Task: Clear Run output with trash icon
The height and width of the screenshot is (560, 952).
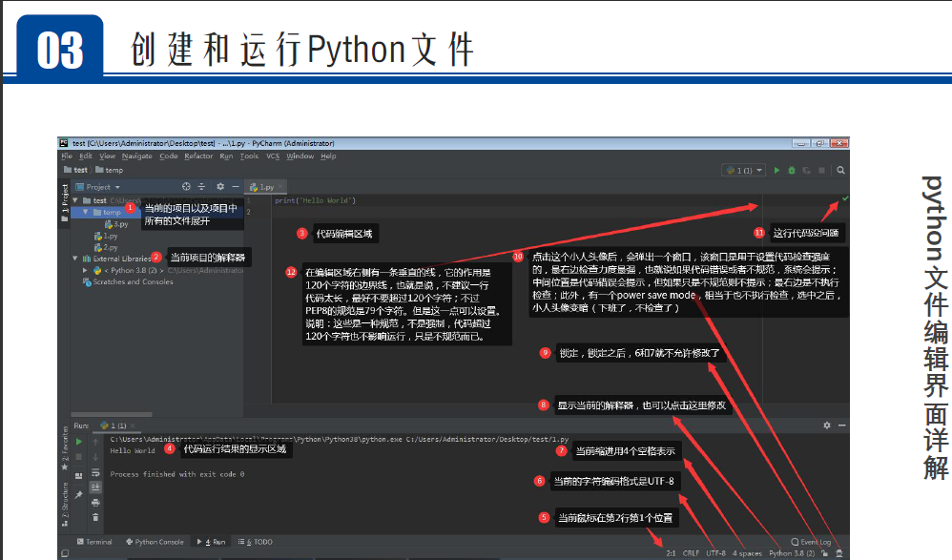Action: [x=95, y=517]
